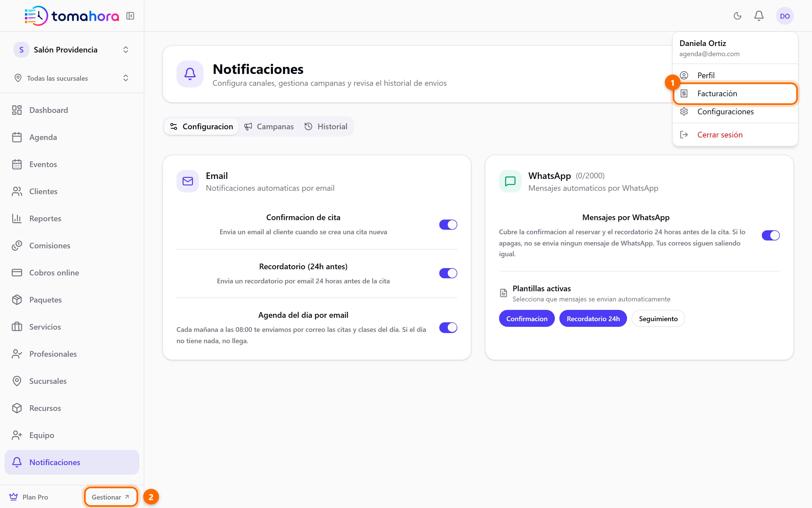This screenshot has width=812, height=508.
Task: Switch to the Historial tab
Action: pyautogui.click(x=326, y=127)
